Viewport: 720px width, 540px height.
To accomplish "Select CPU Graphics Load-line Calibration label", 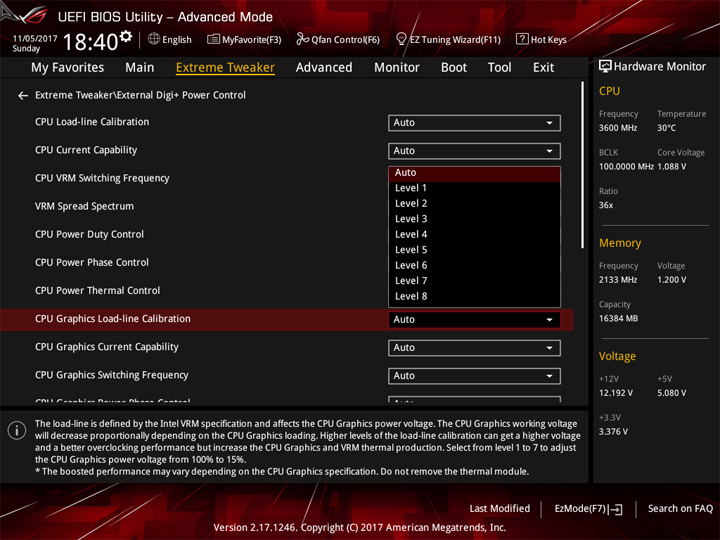I will [112, 319].
